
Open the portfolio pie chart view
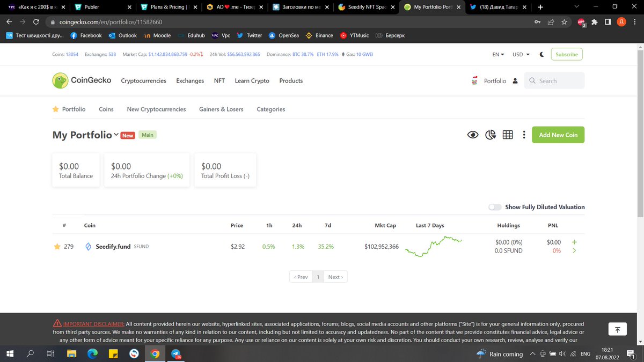coord(490,135)
